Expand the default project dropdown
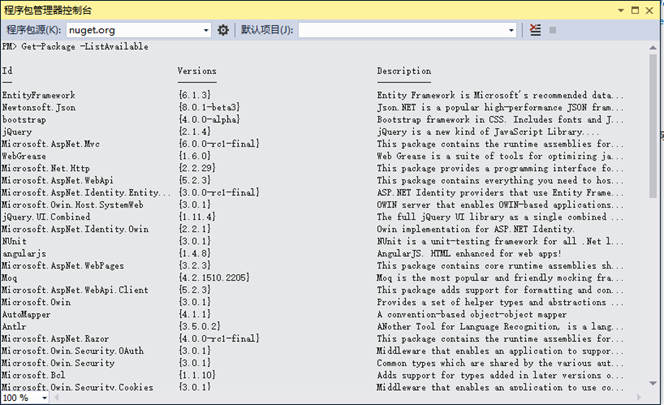The height and width of the screenshot is (405, 664). [x=511, y=30]
